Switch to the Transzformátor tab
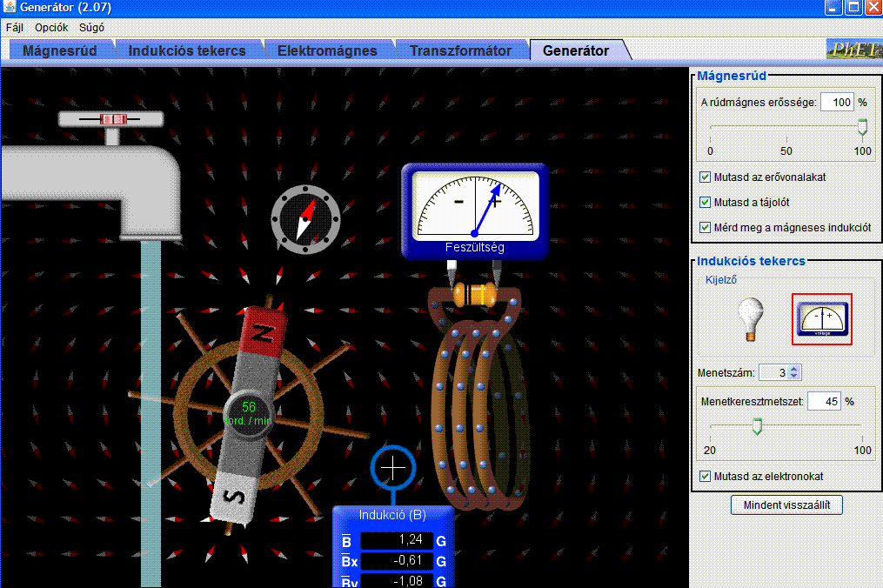883x588 pixels. coord(460,50)
